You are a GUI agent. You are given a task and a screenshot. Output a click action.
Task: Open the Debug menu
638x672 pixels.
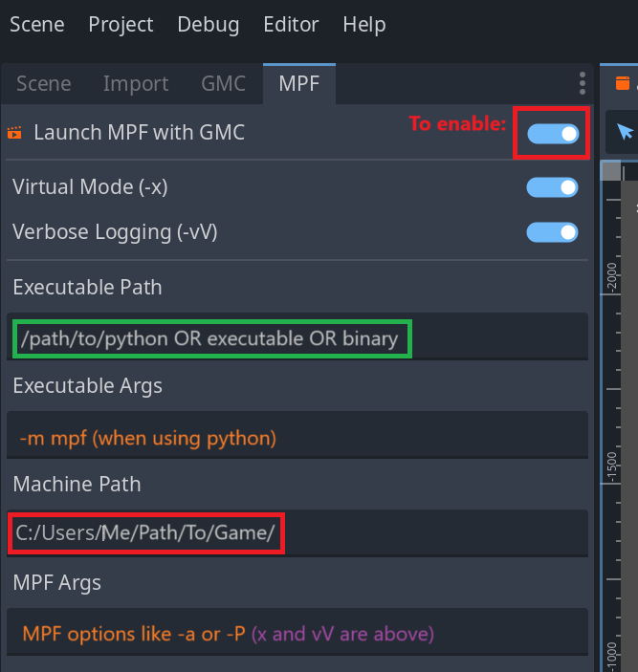(209, 24)
